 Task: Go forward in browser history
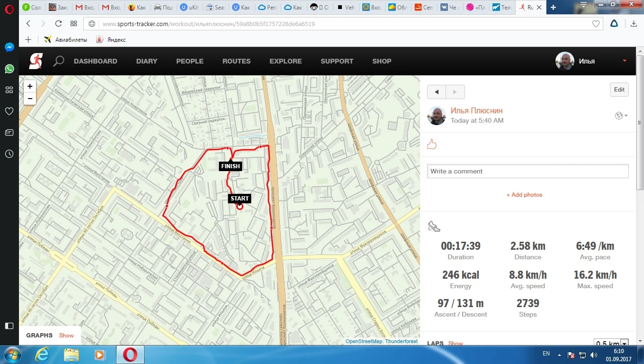[43, 24]
